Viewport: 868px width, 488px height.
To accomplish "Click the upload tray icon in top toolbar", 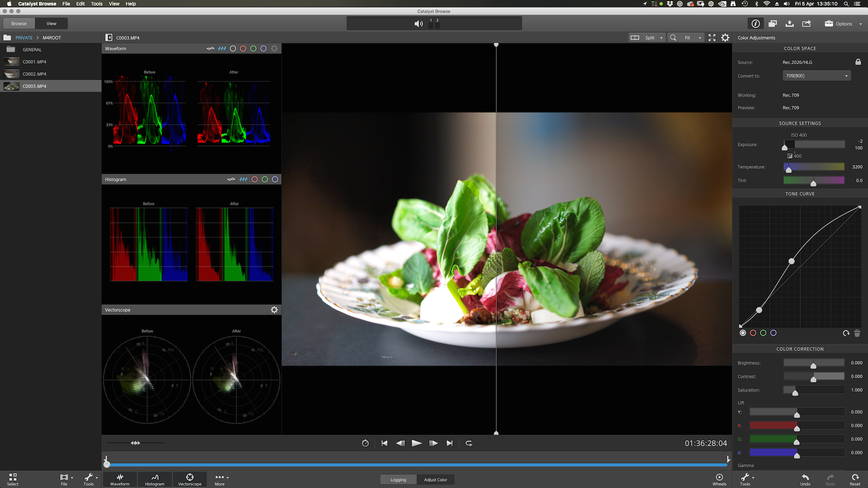I will (789, 23).
